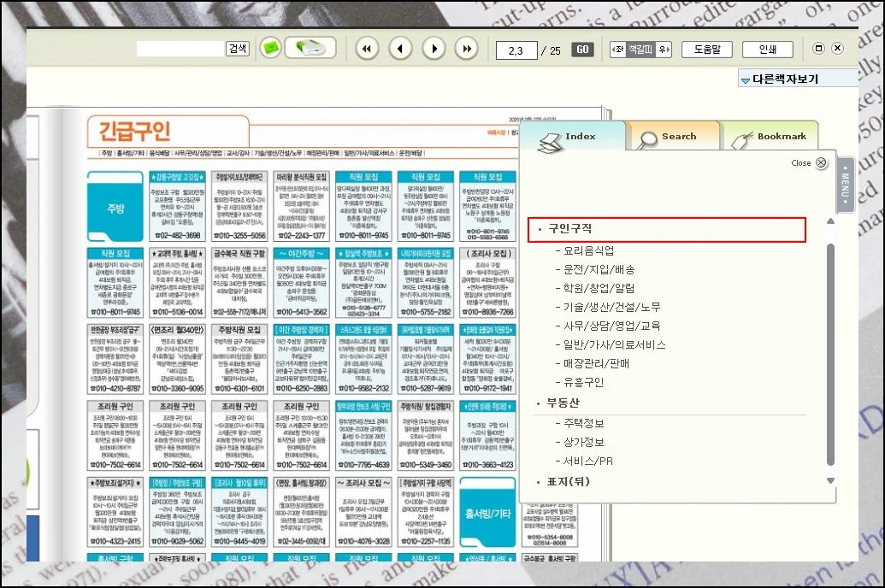Screen dimensions: 885x588
Task: Select 구인구직 in the index list
Action: tap(569, 230)
